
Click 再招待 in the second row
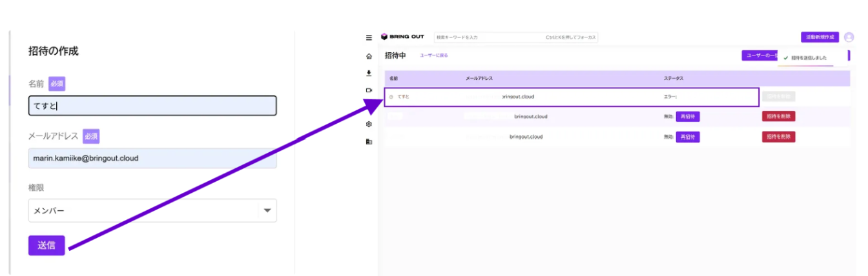click(x=688, y=117)
